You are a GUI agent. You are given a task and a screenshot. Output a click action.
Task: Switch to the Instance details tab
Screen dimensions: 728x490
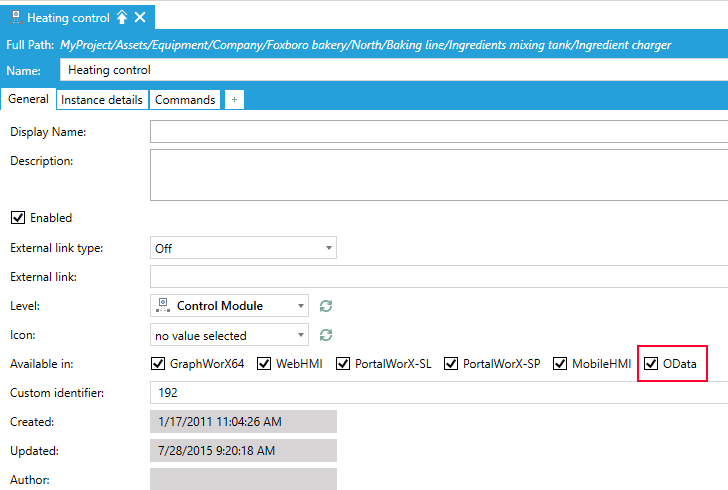pos(101,100)
